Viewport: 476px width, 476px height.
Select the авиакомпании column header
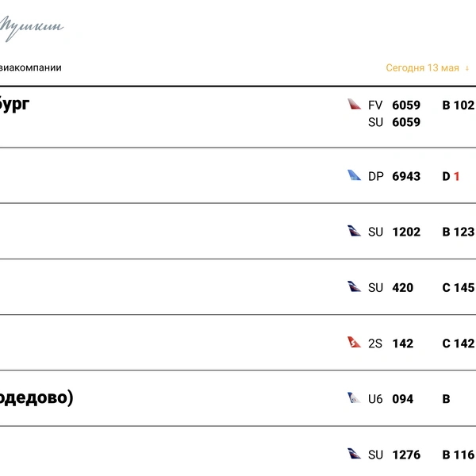30,67
